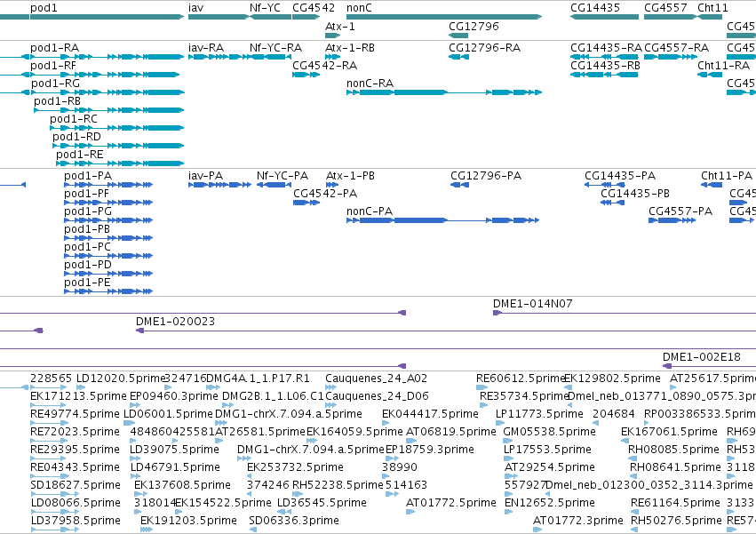This screenshot has width=756, height=534.
Task: Click the nonC gene bar in the top track
Action: tap(444, 17)
